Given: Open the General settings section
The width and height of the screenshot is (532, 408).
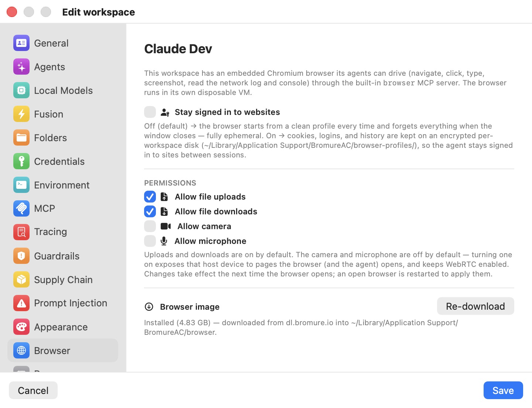Looking at the screenshot, I should coord(63,43).
